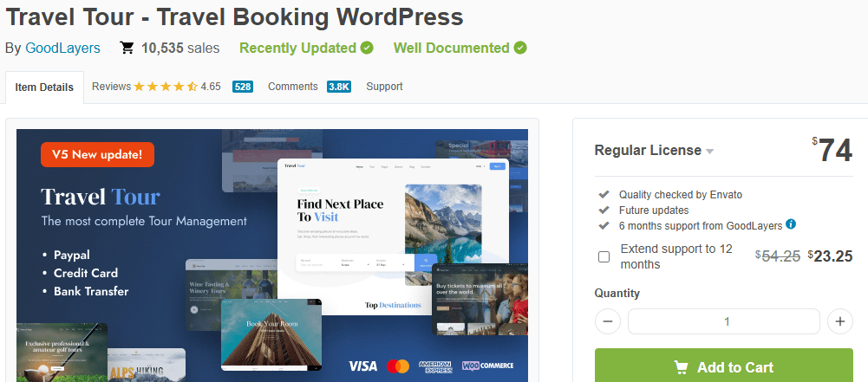Open the Reviews tab
Viewport: 868px width, 382px height.
click(x=111, y=87)
